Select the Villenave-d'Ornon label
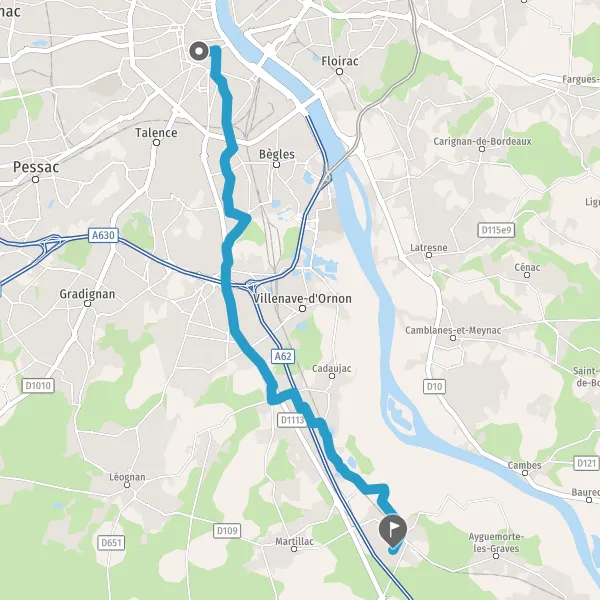The height and width of the screenshot is (600, 600). (x=303, y=298)
